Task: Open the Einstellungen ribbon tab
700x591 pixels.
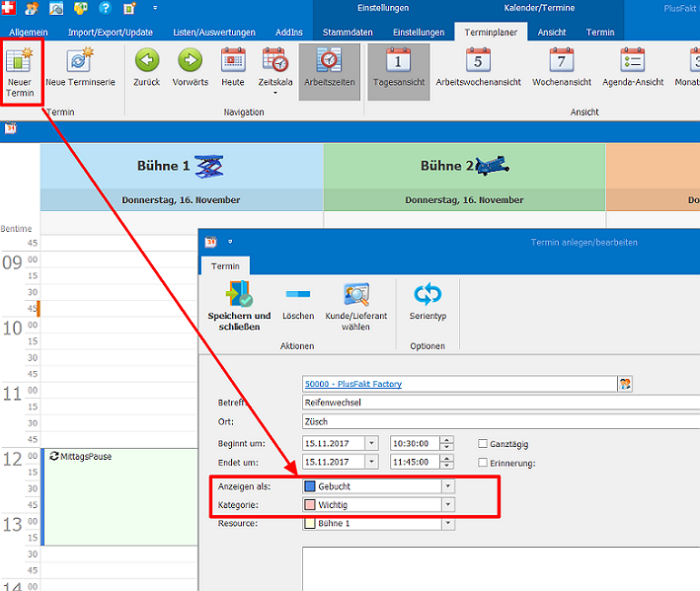Action: coord(419,33)
